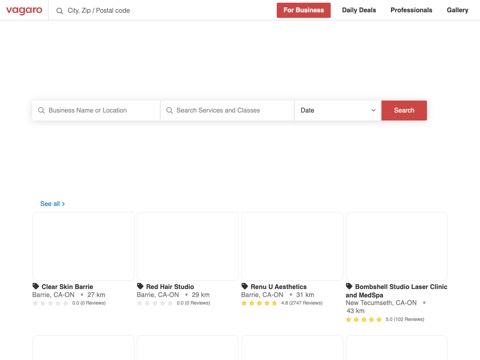This screenshot has height=360, width=480.
Task: Click the magnifier icon beside City, Zip field
Action: tap(60, 11)
